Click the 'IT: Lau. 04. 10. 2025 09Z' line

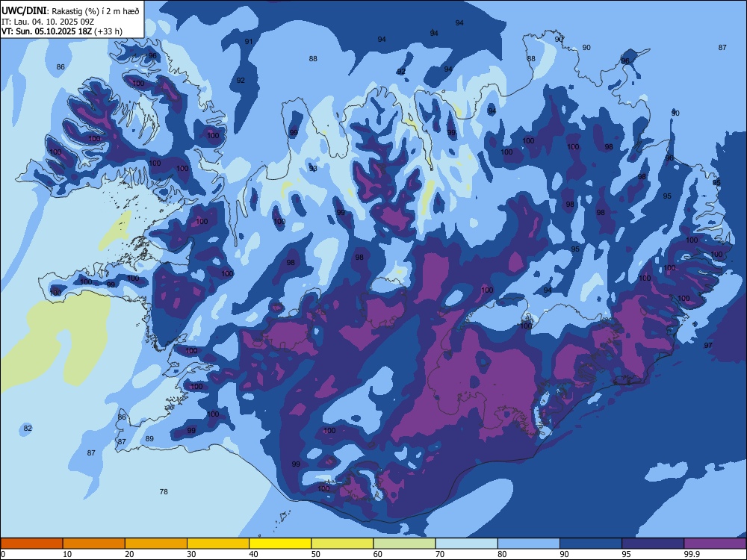(48, 22)
